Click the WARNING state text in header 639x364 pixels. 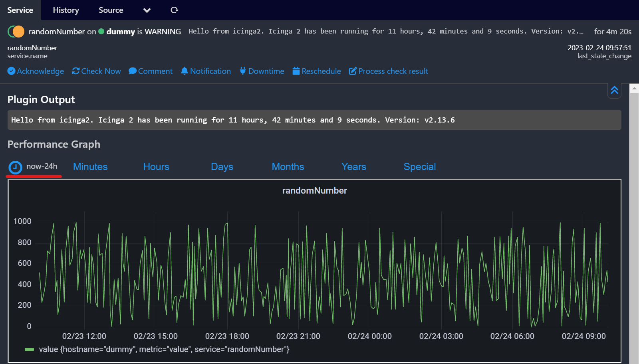(x=163, y=32)
